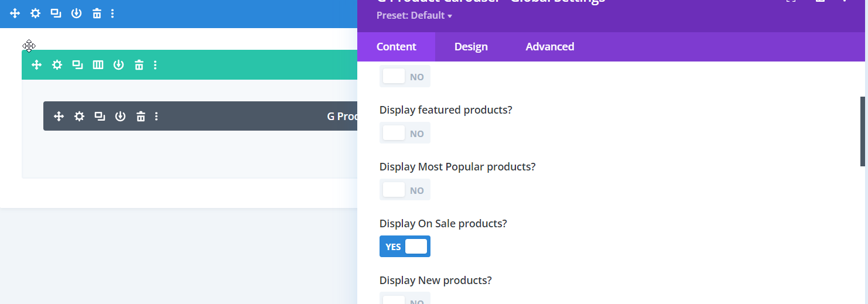Image resolution: width=868 pixels, height=304 pixels.
Task: Click the settings panel vertical scrollbar
Action: pyautogui.click(x=862, y=131)
